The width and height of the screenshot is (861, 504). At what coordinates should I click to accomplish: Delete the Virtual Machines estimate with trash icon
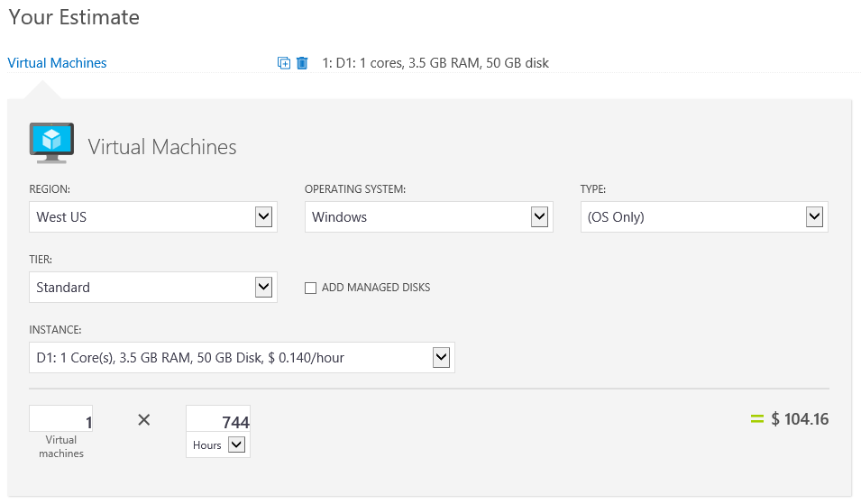302,63
